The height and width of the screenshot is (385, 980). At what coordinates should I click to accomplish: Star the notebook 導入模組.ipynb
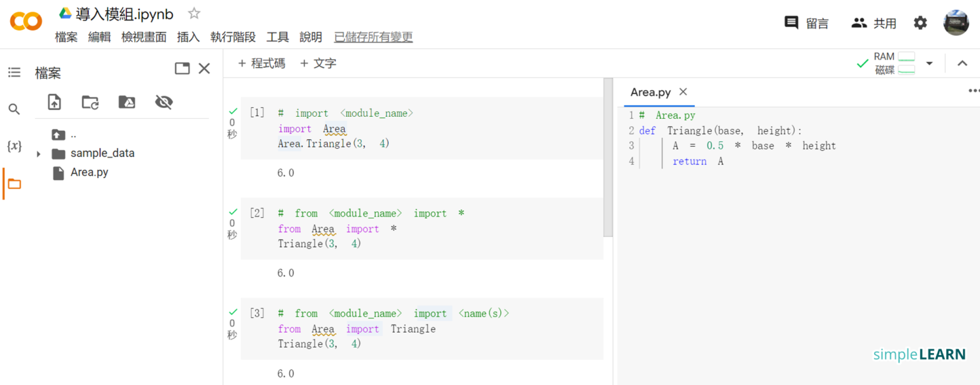pyautogui.click(x=194, y=13)
